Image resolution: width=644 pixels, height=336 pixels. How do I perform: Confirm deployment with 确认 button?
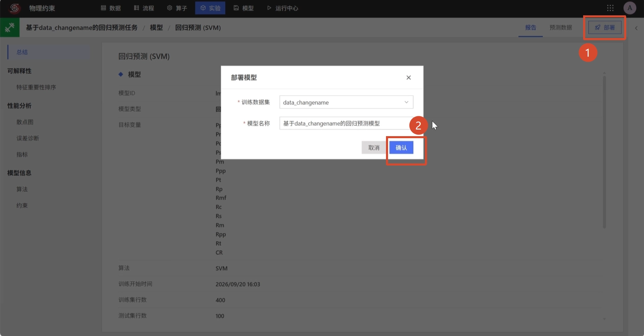click(401, 148)
